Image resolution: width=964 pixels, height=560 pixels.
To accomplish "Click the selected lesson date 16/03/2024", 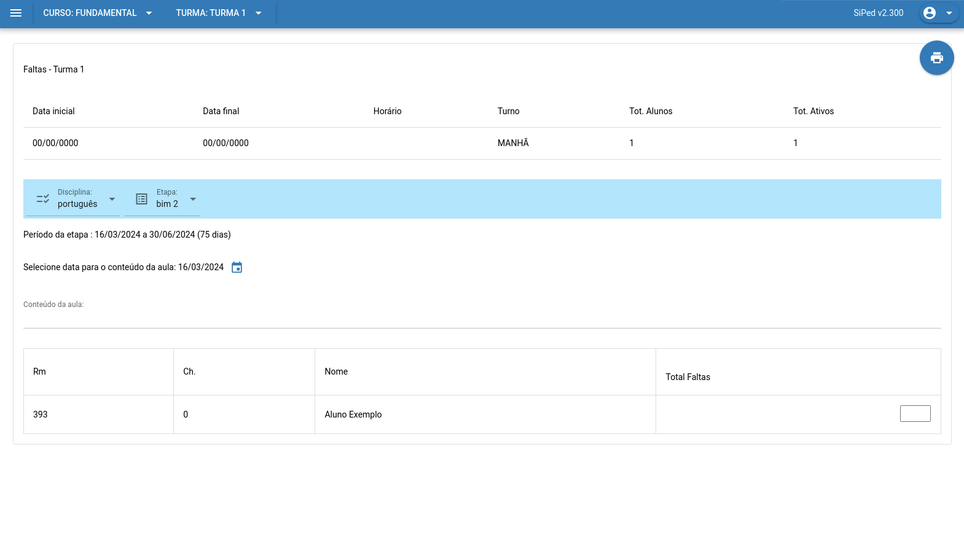I will pyautogui.click(x=201, y=267).
